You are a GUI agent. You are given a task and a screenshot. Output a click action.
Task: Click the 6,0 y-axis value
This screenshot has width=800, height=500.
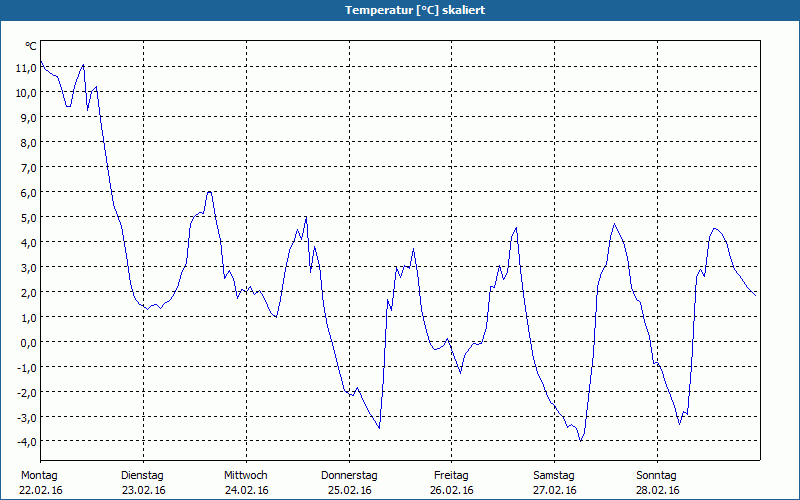[28, 192]
